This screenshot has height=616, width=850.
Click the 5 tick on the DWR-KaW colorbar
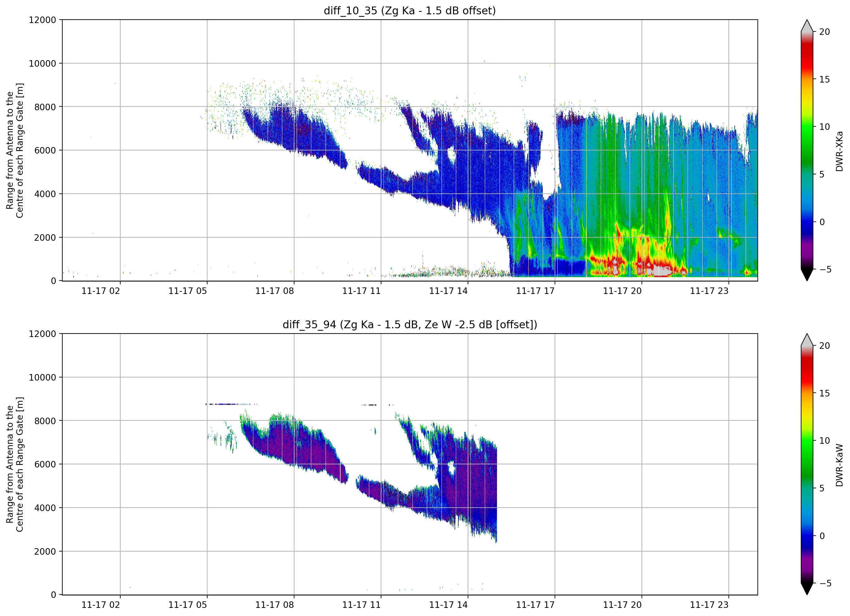[822, 488]
